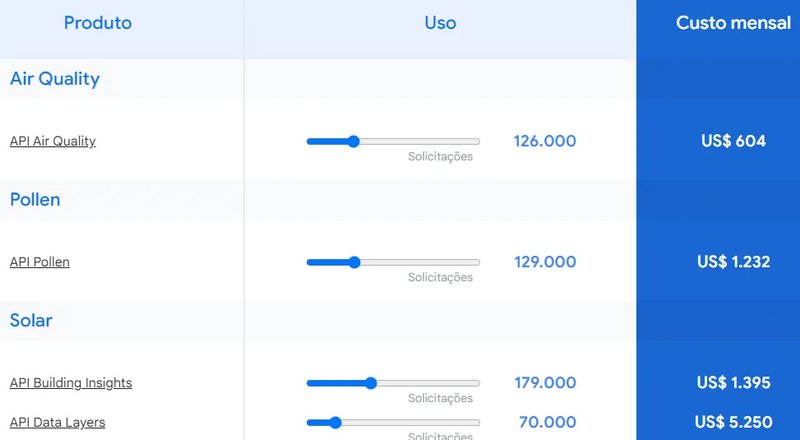
Task: Open the API Pollen product link
Action: [x=40, y=262]
